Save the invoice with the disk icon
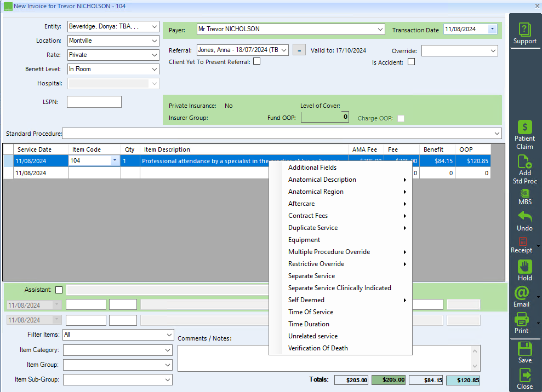 point(524,349)
